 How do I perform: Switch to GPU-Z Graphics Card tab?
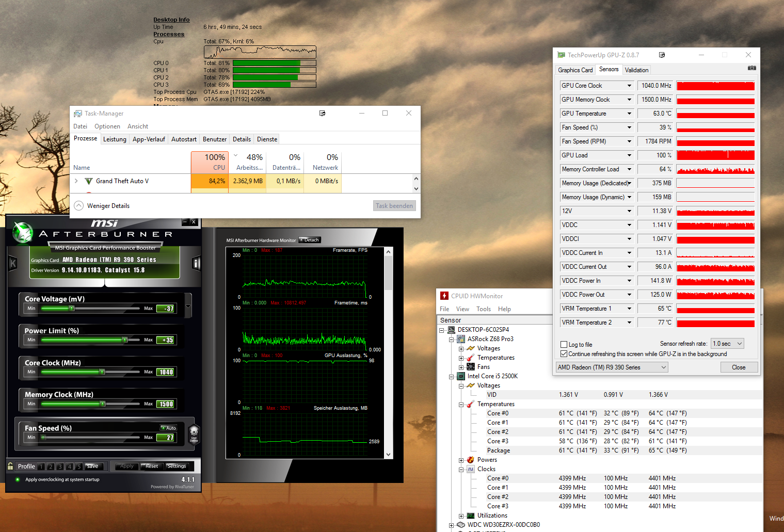point(575,70)
